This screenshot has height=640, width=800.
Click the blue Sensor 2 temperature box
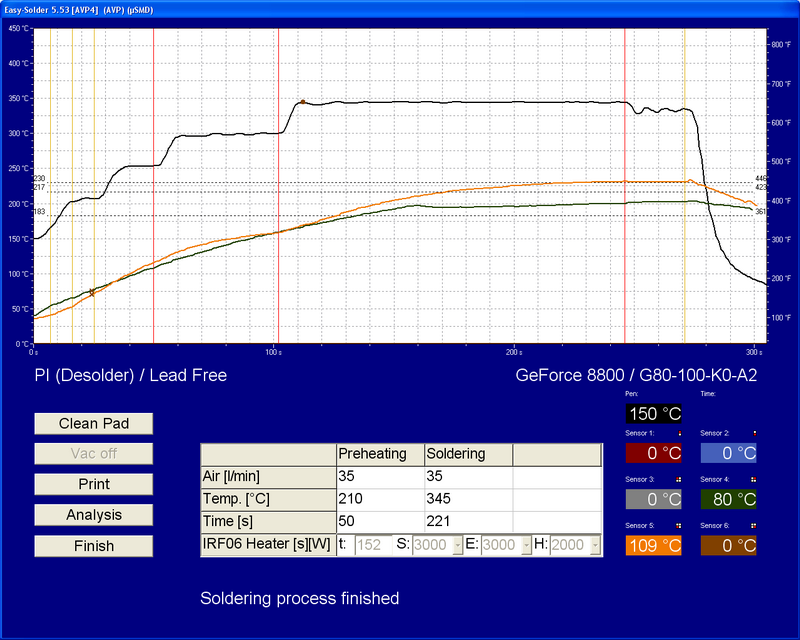point(729,453)
